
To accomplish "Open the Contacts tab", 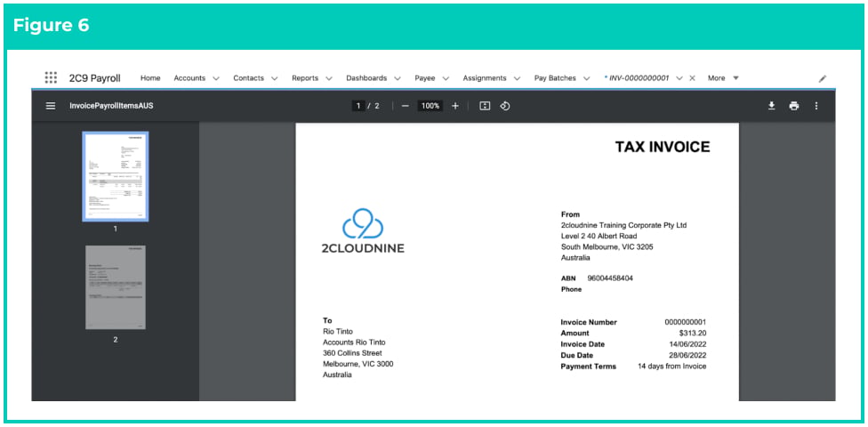I will (248, 78).
